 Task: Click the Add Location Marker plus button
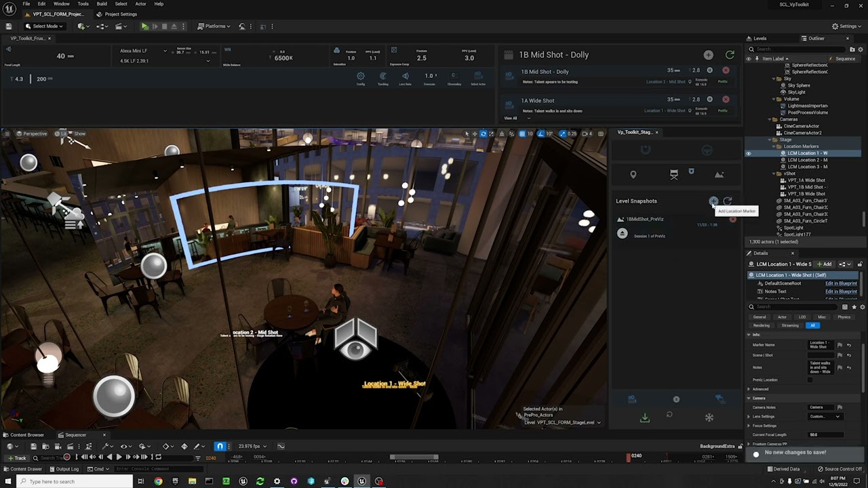tap(713, 201)
